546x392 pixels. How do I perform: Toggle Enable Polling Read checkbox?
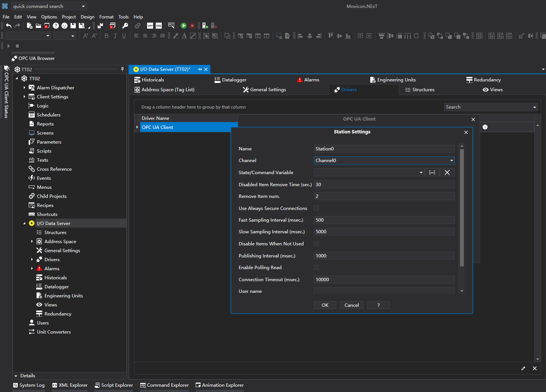[x=316, y=267]
